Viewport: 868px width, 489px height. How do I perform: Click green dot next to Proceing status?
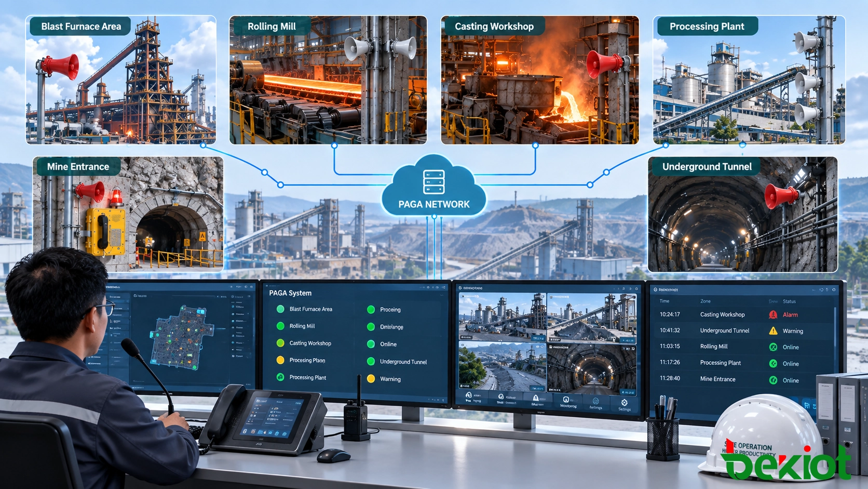(371, 310)
